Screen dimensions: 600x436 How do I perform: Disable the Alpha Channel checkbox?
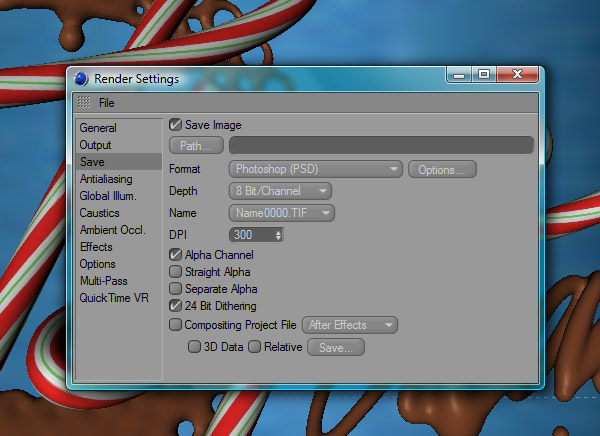pyautogui.click(x=175, y=255)
